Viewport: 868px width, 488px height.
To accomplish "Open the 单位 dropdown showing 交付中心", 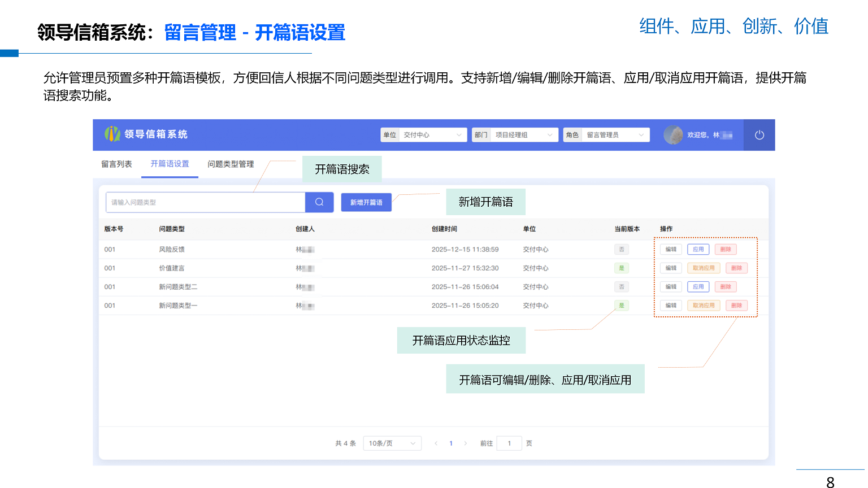I will [433, 134].
